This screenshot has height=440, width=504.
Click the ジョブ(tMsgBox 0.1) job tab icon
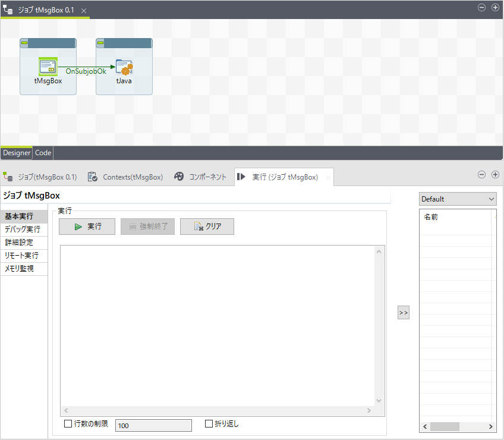pyautogui.click(x=8, y=177)
